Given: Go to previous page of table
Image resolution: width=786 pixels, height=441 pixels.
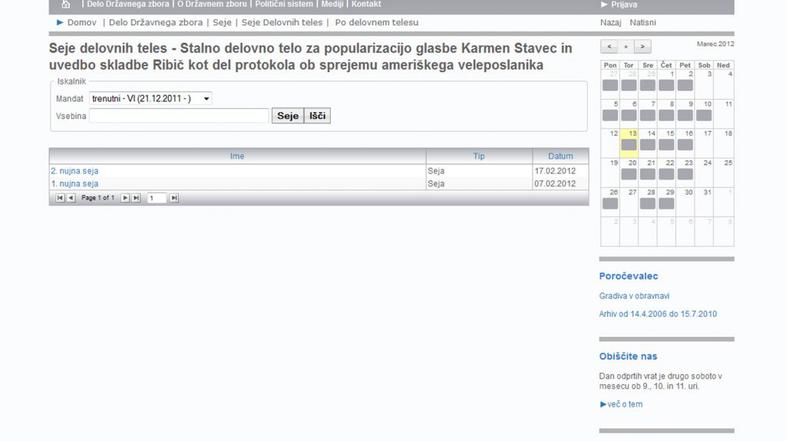Looking at the screenshot, I should pyautogui.click(x=71, y=198).
